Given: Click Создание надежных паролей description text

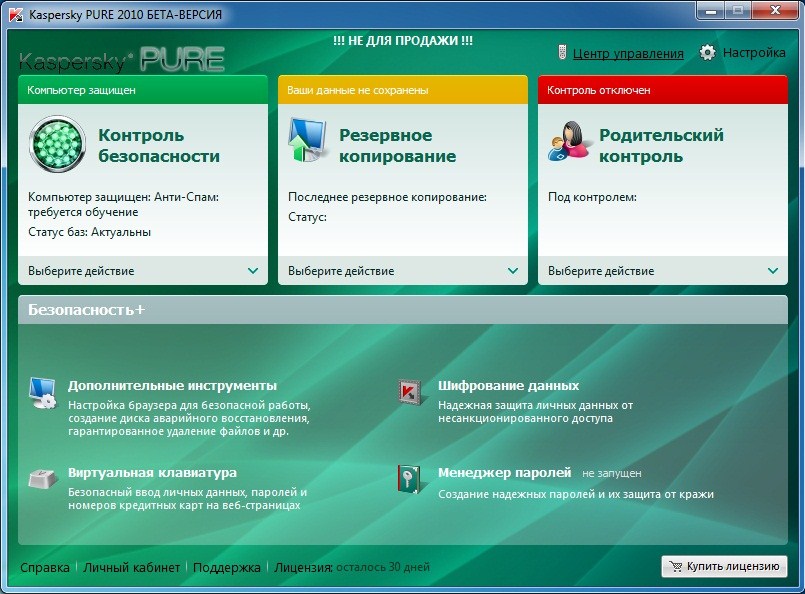Looking at the screenshot, I should 576,494.
